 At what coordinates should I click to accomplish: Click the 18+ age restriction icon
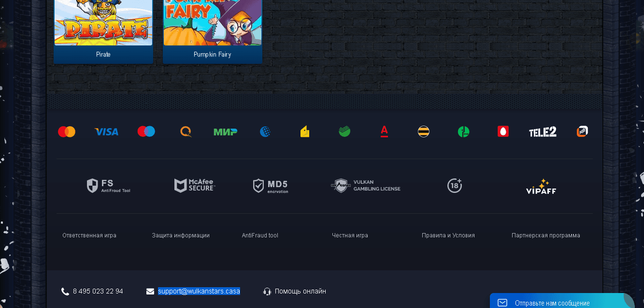coord(454,186)
